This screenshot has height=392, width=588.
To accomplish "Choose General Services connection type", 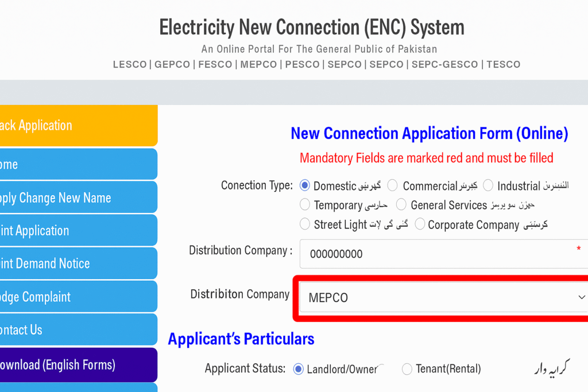I will (401, 205).
